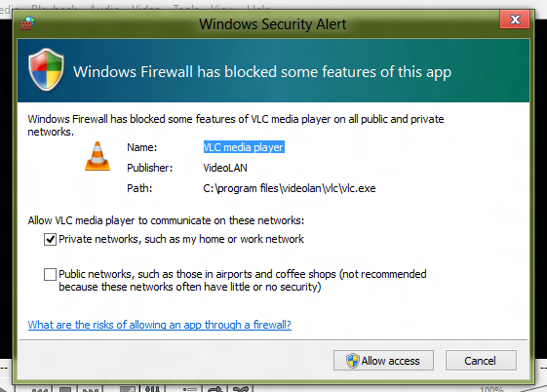Screen dimensions: 547x392
Task: Open VLC extended settings equalizer icon
Action: point(152,388)
